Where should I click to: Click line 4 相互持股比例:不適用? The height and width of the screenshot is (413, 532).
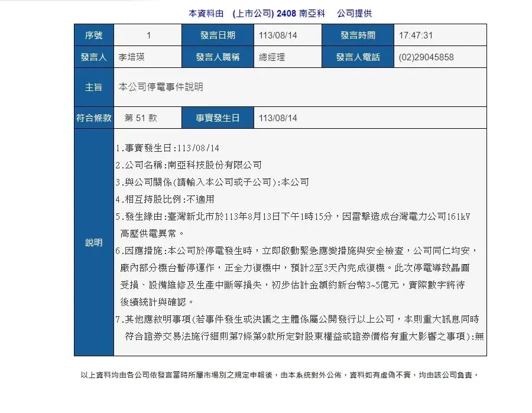pos(165,199)
